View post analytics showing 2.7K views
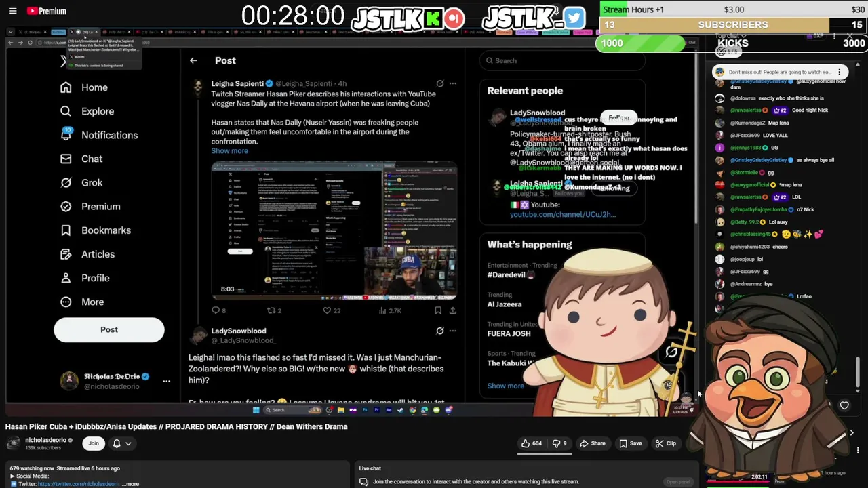This screenshot has height=488, width=868. pos(389,310)
